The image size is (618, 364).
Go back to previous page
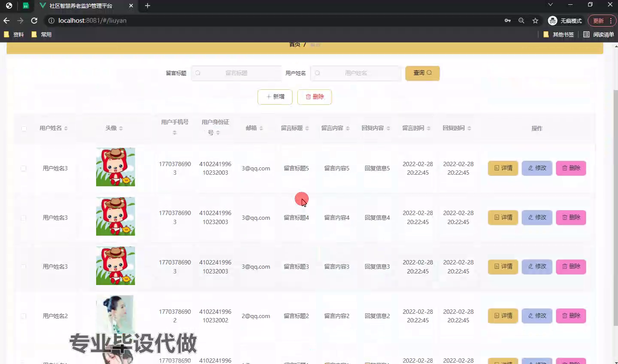6,21
